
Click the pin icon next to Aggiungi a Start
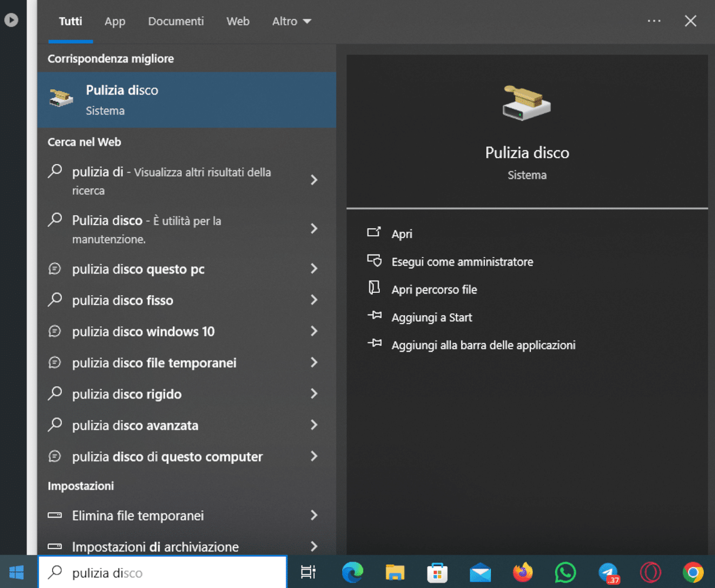pyautogui.click(x=375, y=316)
